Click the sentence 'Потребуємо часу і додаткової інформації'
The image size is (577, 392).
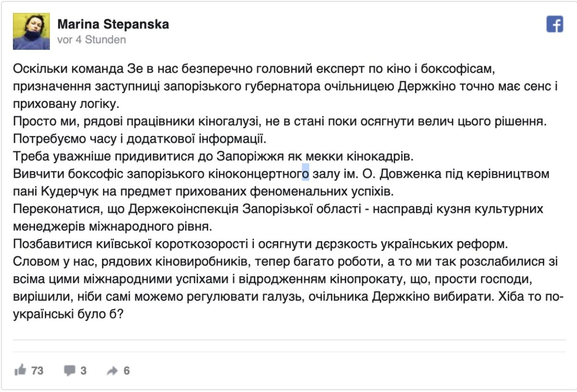(x=139, y=139)
